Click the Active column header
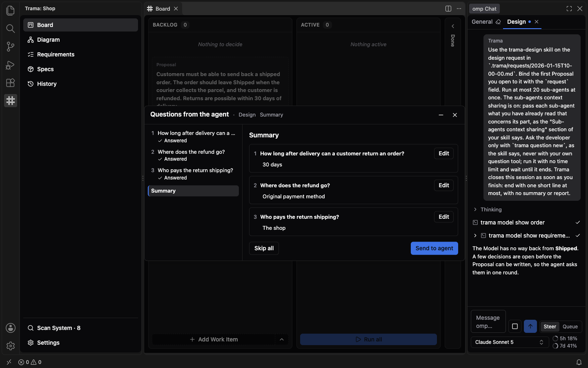The image size is (588, 368). (x=310, y=25)
